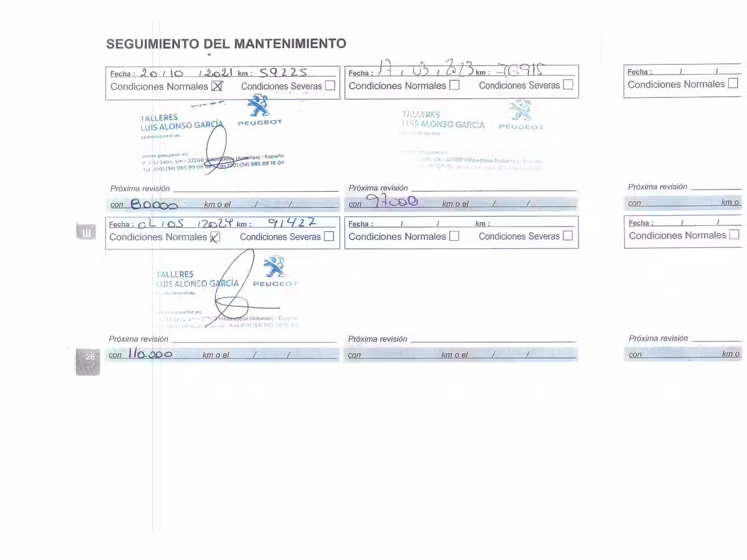
Task: Click the handwritten date 20/10/2021
Action: click(x=186, y=73)
